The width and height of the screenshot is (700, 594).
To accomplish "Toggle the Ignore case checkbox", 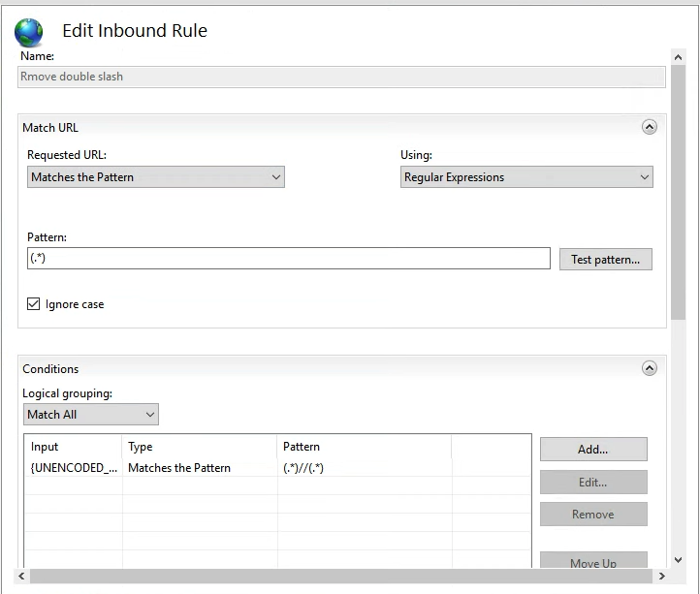I will click(34, 304).
